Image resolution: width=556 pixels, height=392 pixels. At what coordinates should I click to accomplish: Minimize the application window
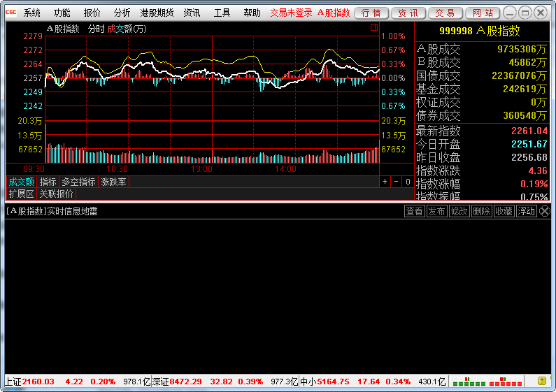pyautogui.click(x=510, y=13)
